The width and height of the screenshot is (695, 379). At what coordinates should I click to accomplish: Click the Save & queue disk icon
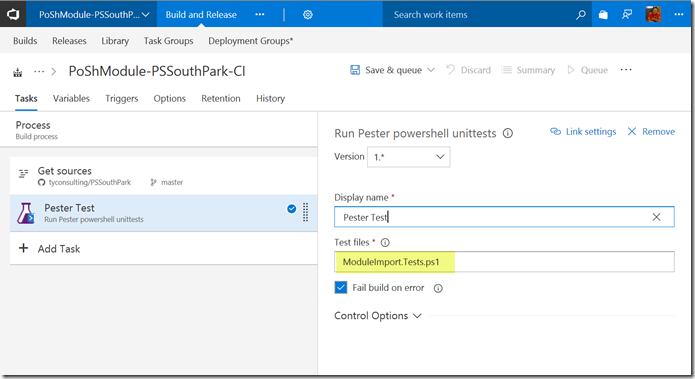[355, 70]
